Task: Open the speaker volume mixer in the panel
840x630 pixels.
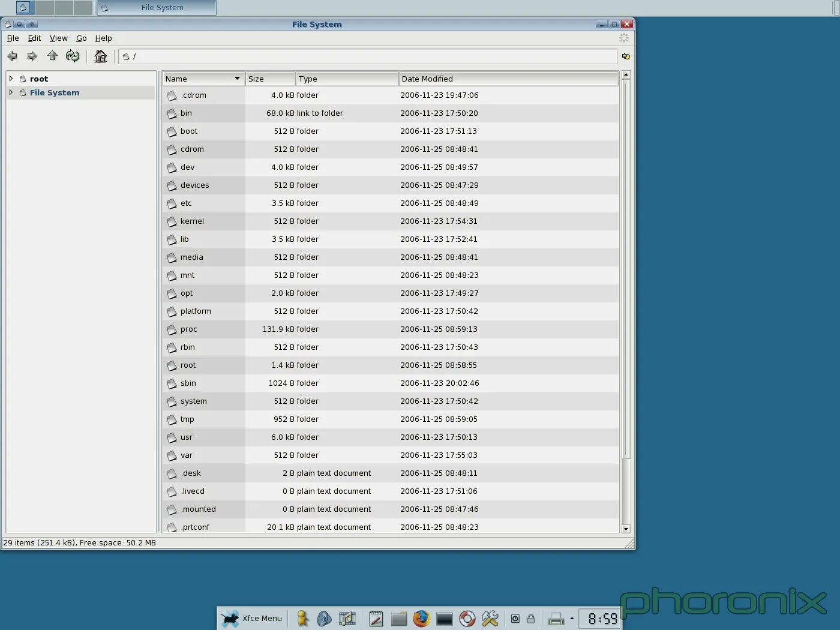Action: [x=324, y=619]
